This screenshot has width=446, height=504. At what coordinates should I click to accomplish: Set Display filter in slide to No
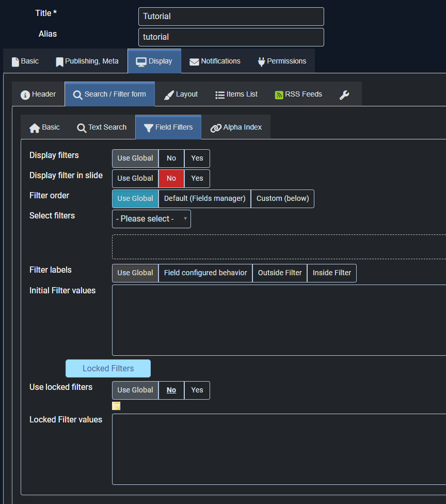click(x=171, y=178)
